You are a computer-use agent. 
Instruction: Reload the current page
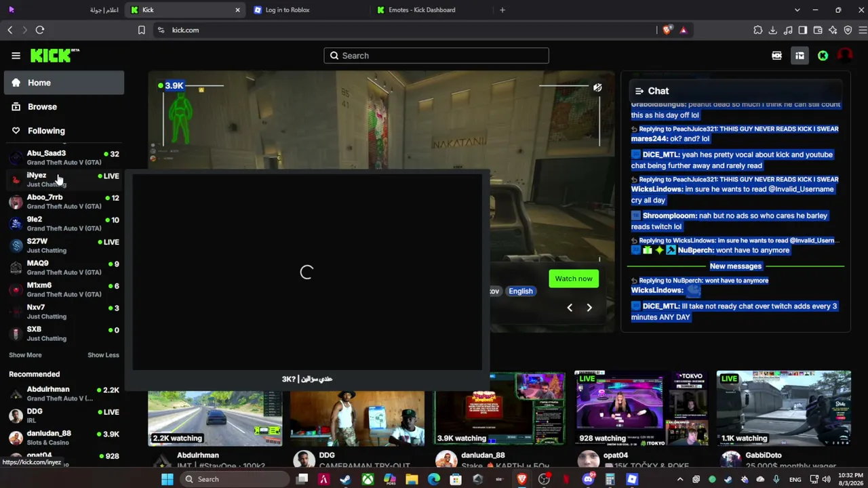click(x=40, y=30)
